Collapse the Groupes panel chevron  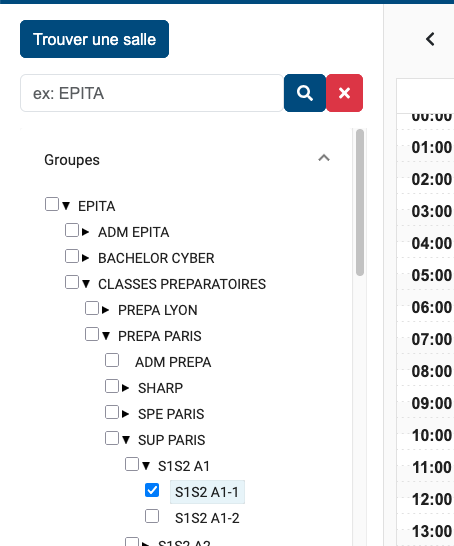coord(324,158)
